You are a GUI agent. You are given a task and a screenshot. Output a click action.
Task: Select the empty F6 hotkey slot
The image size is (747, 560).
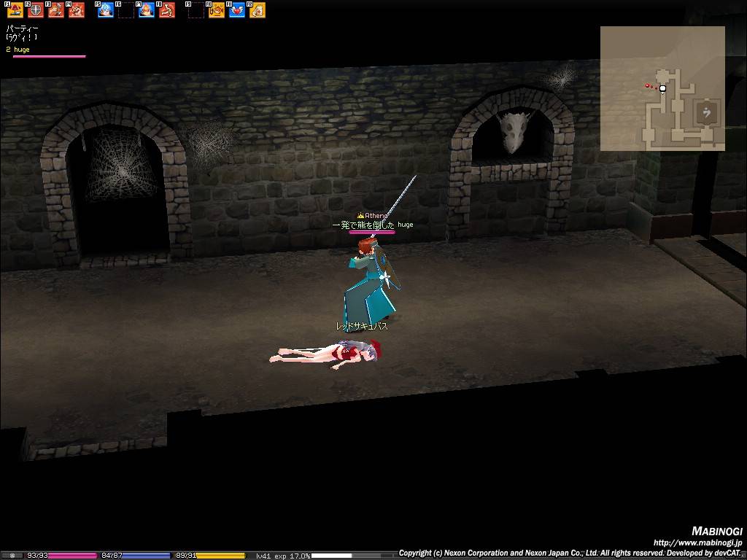pyautogui.click(x=125, y=10)
